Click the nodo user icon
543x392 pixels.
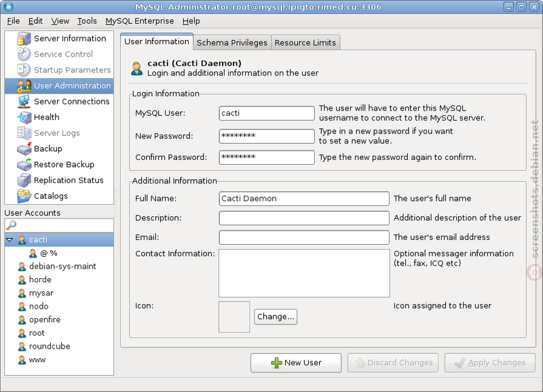click(22, 306)
